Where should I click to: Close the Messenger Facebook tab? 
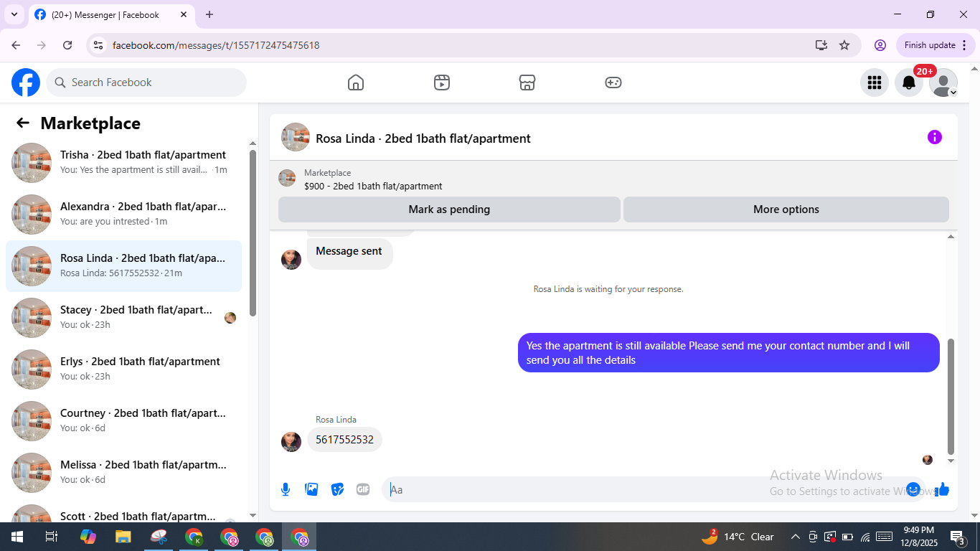click(184, 14)
